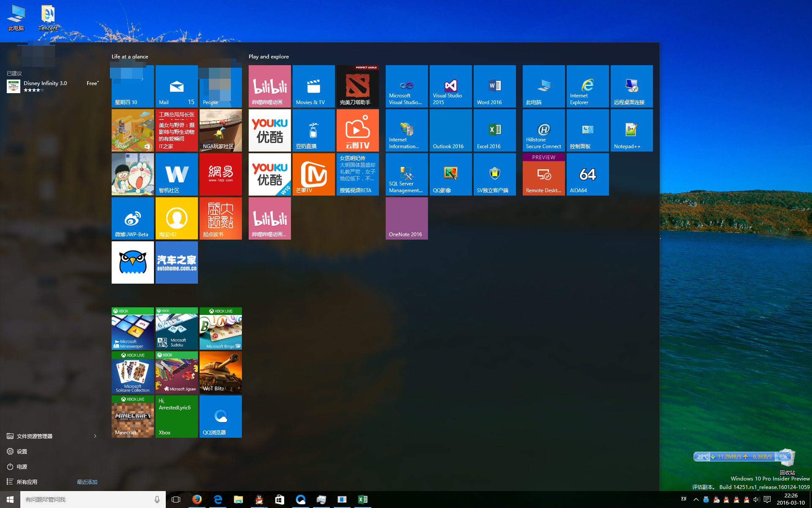The height and width of the screenshot is (508, 812).
Task: Click the Cortana microphone icon
Action: pos(157,500)
